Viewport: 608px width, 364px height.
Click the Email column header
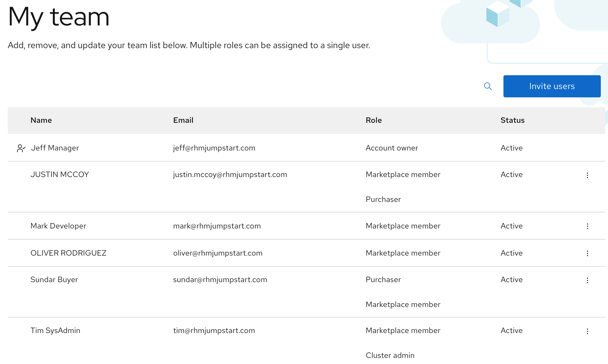[183, 120]
